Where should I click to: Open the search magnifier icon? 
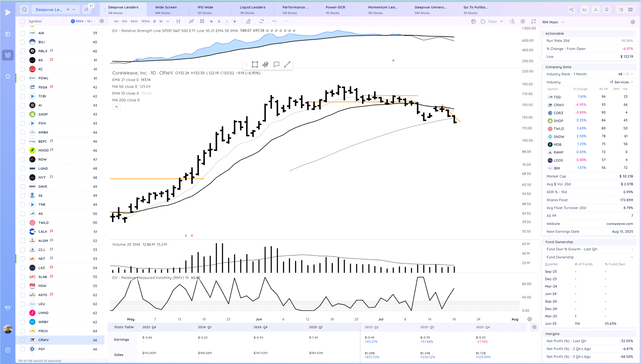pos(24,10)
